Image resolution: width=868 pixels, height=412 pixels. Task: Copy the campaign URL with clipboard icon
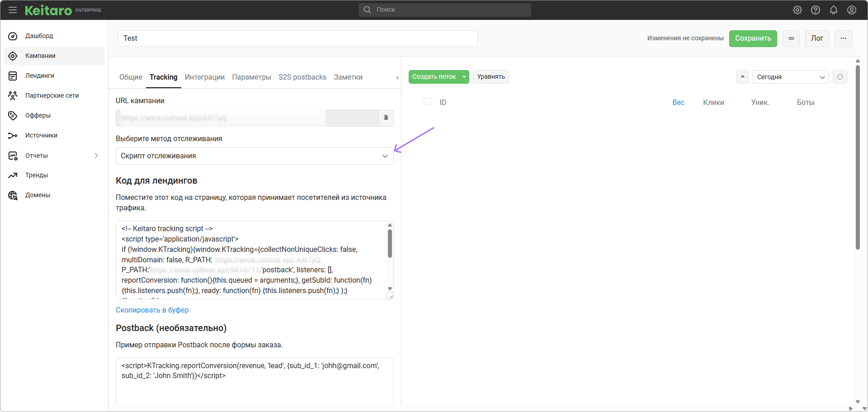386,118
